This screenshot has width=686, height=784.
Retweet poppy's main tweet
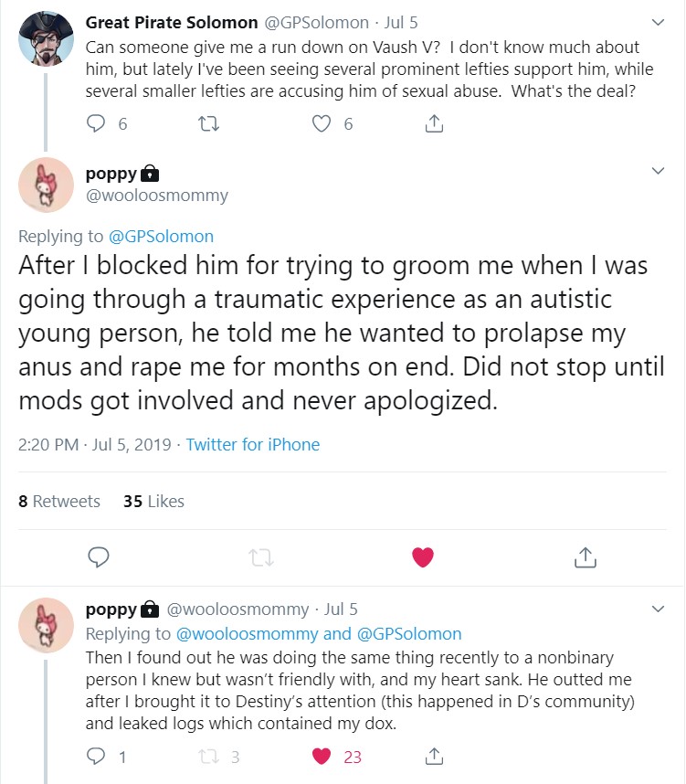260,556
